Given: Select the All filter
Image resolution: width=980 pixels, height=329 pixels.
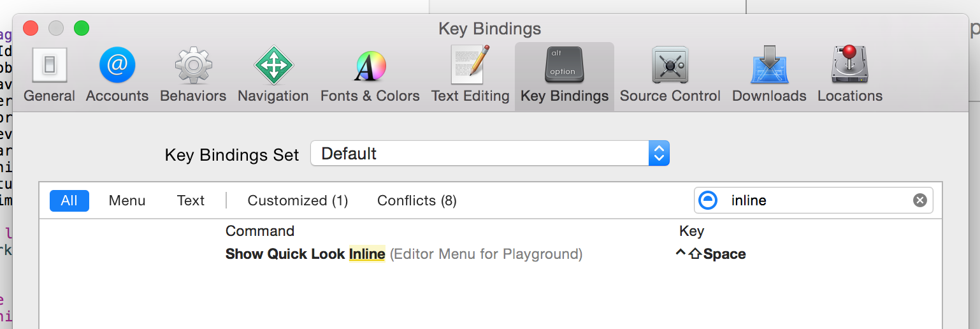Looking at the screenshot, I should tap(69, 201).
